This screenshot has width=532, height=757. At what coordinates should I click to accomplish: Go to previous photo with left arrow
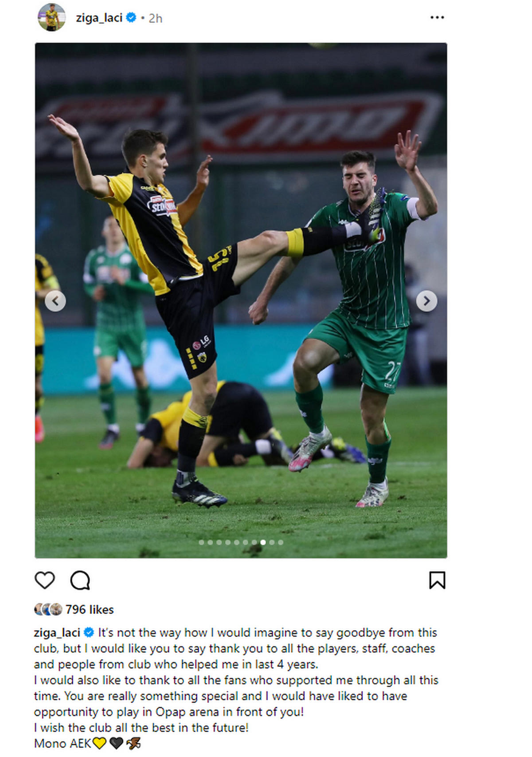pyautogui.click(x=55, y=301)
